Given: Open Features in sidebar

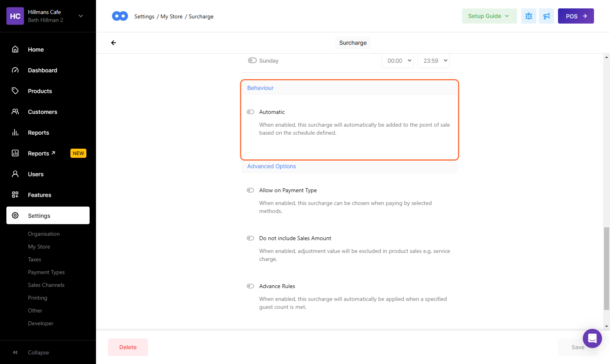Looking at the screenshot, I should [39, 195].
